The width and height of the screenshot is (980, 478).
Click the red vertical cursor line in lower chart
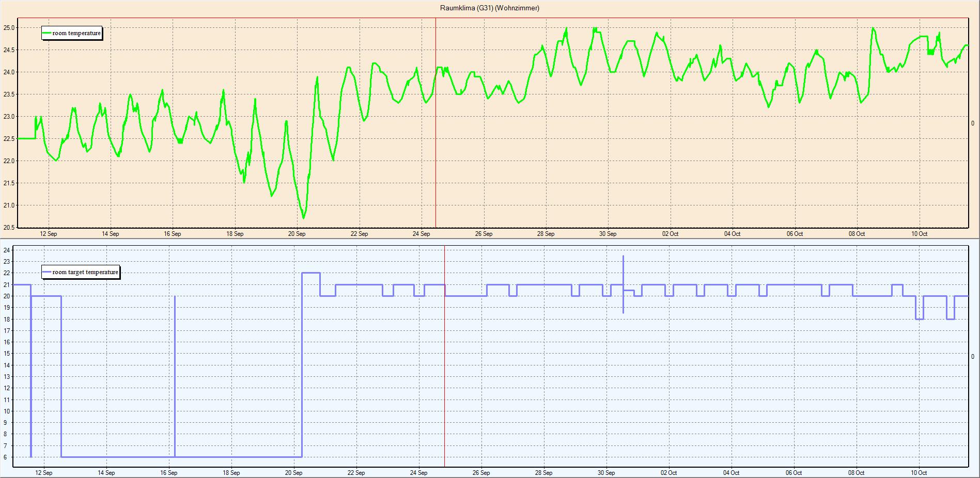tap(445, 387)
